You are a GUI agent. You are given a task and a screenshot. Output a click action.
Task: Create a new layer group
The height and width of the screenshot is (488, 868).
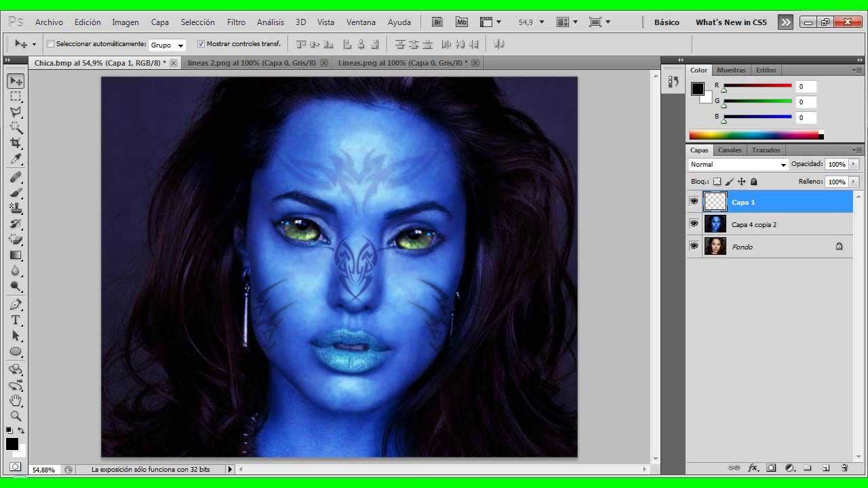pos(808,468)
